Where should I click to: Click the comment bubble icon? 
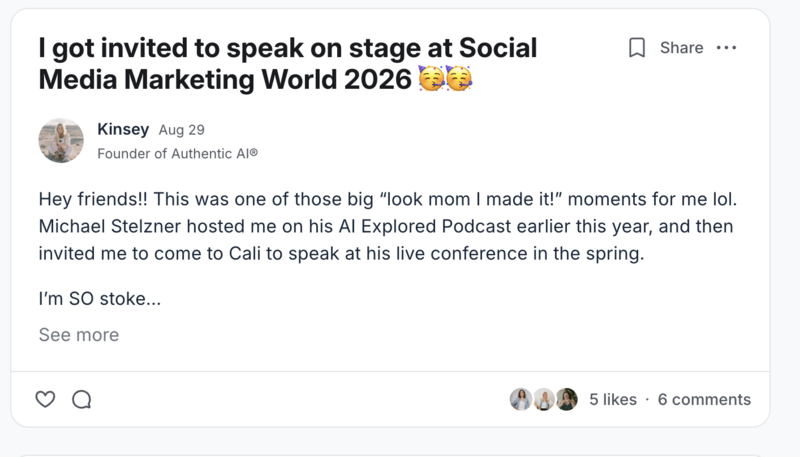pos(82,399)
